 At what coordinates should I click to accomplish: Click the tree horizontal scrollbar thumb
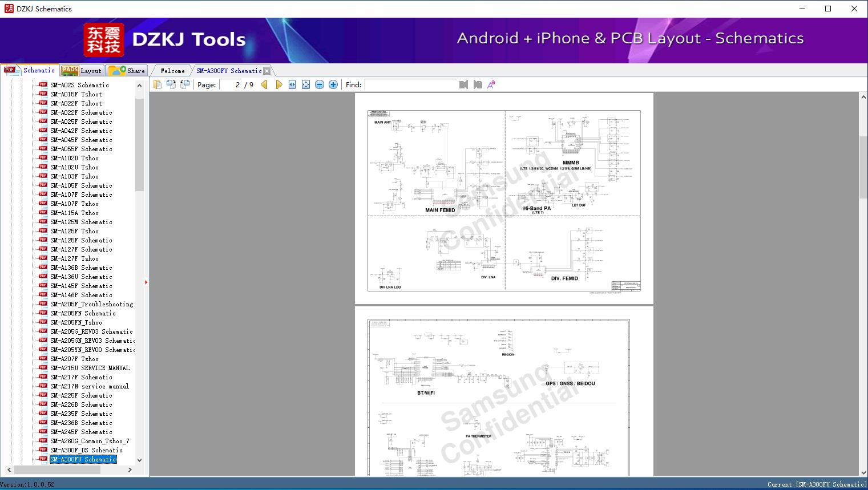point(57,469)
